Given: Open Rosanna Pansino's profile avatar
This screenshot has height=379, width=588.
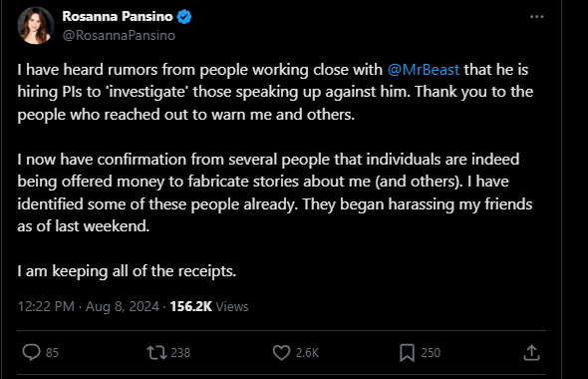Looking at the screenshot, I should 36,26.
